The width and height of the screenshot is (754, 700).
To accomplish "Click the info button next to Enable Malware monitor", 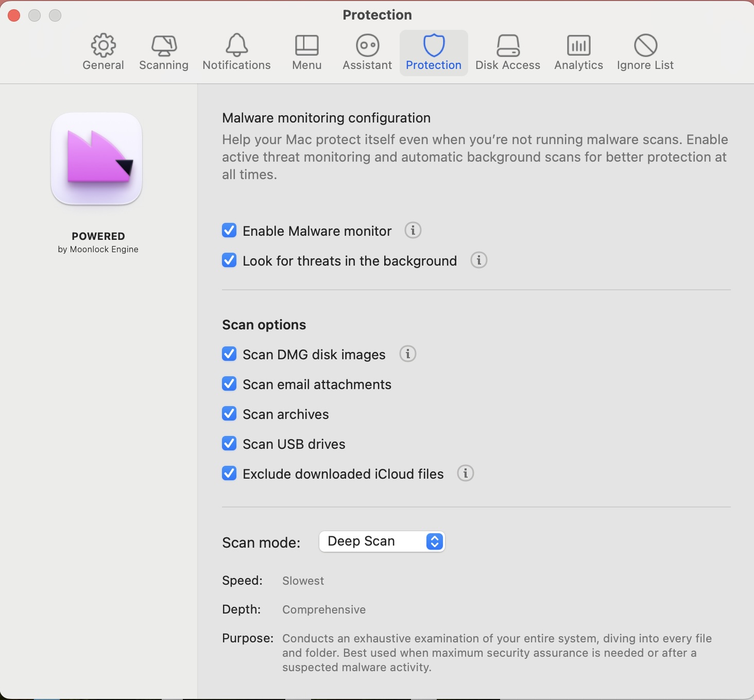I will click(413, 231).
